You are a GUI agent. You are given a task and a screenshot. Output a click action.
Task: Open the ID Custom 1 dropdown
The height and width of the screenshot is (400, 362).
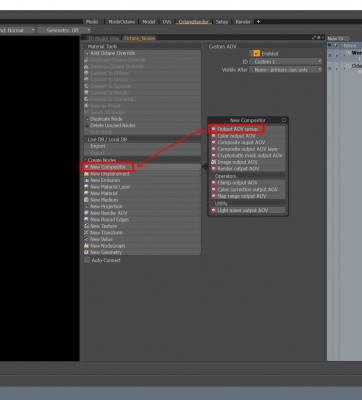[286, 62]
